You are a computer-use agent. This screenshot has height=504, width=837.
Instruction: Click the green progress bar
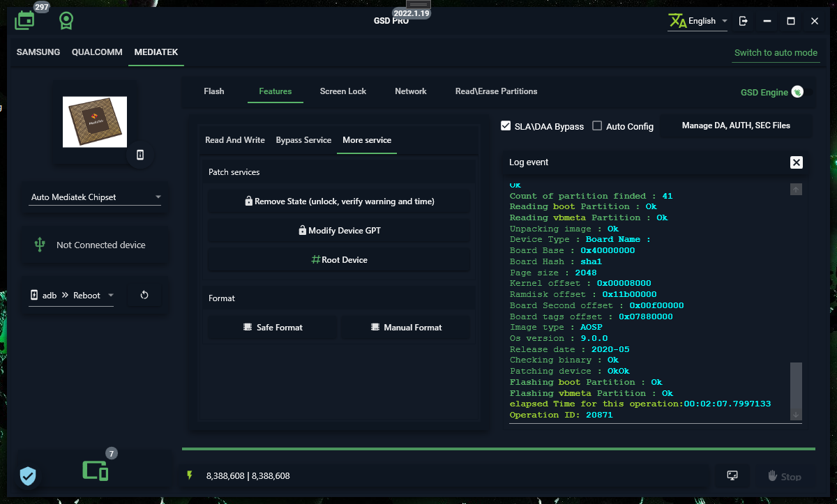click(498, 449)
